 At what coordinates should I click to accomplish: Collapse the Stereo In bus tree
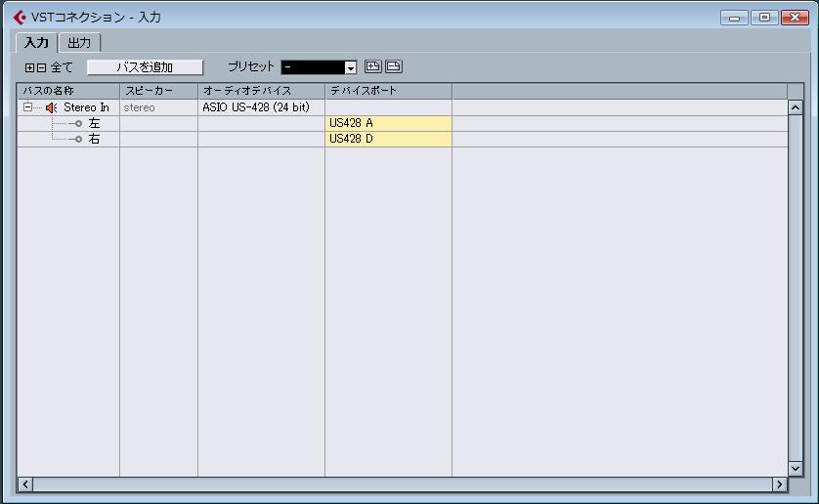pos(27,107)
